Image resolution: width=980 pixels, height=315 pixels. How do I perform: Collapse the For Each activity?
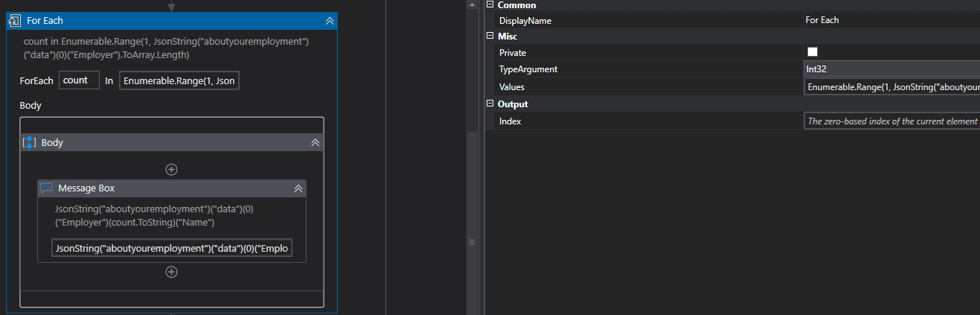click(330, 21)
